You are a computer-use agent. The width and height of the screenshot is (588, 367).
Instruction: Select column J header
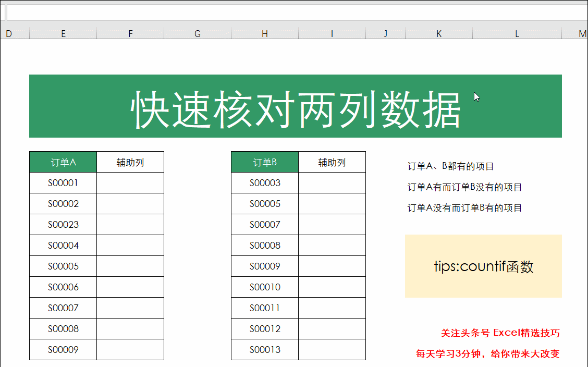tap(386, 34)
